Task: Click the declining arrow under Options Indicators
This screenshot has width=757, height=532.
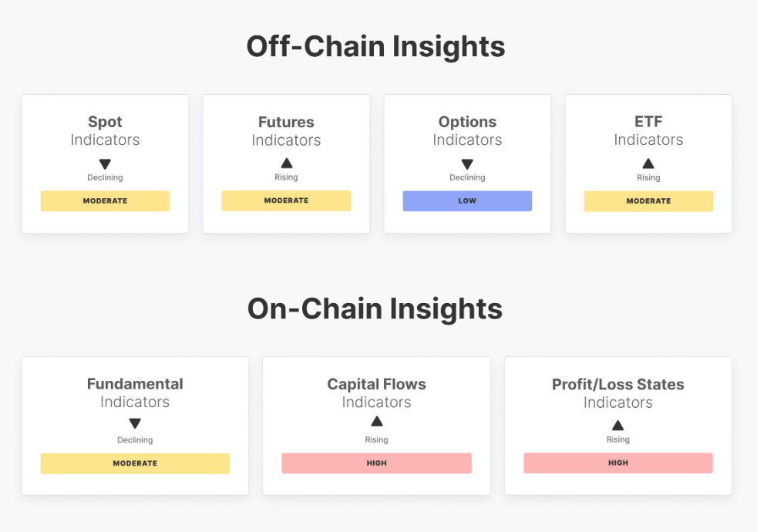Action: [x=467, y=164]
